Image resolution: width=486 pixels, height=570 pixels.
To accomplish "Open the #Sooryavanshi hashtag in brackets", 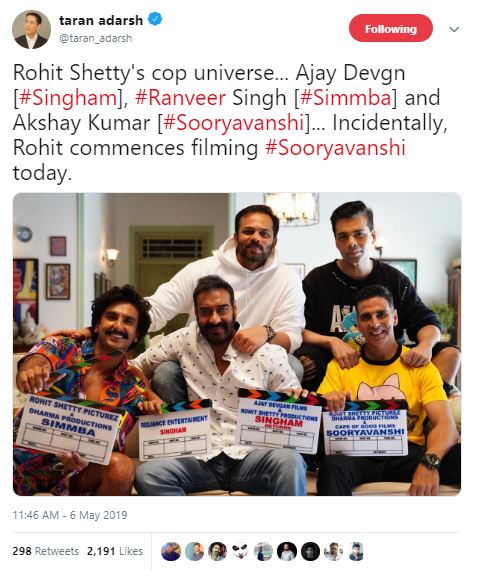I will [x=234, y=123].
